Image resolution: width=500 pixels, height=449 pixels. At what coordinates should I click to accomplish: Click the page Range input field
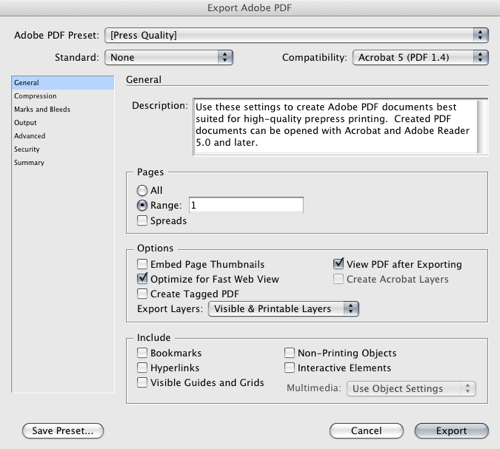tap(246, 205)
